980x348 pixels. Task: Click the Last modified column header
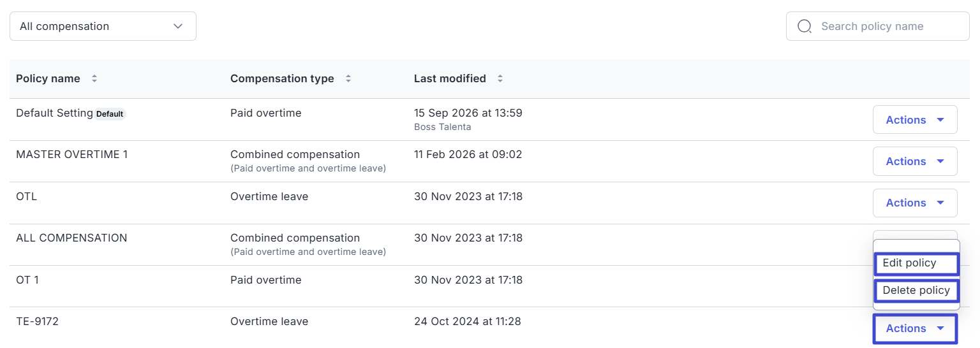point(450,78)
